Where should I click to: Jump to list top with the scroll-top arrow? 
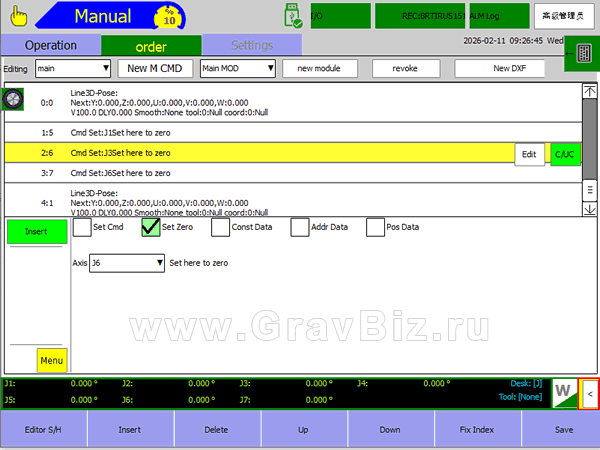589,91
